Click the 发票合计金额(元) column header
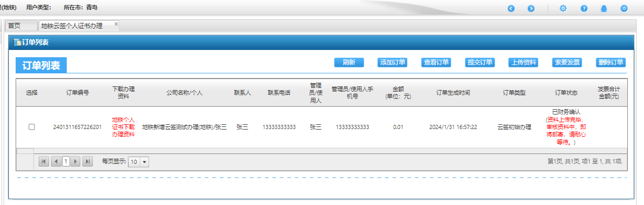The width and height of the screenshot is (644, 205). tap(609, 93)
